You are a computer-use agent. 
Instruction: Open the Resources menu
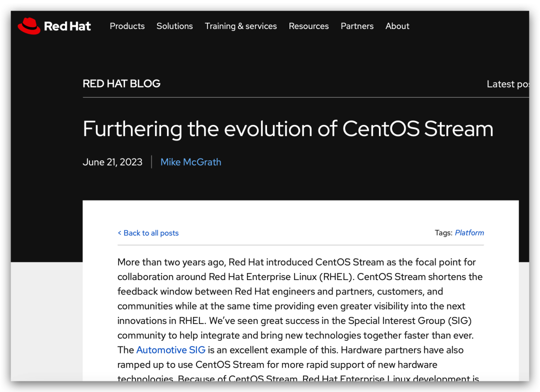(x=308, y=26)
